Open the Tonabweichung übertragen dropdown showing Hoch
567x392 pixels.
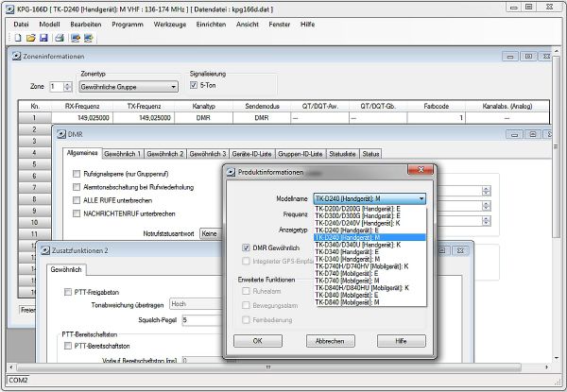[x=196, y=304]
